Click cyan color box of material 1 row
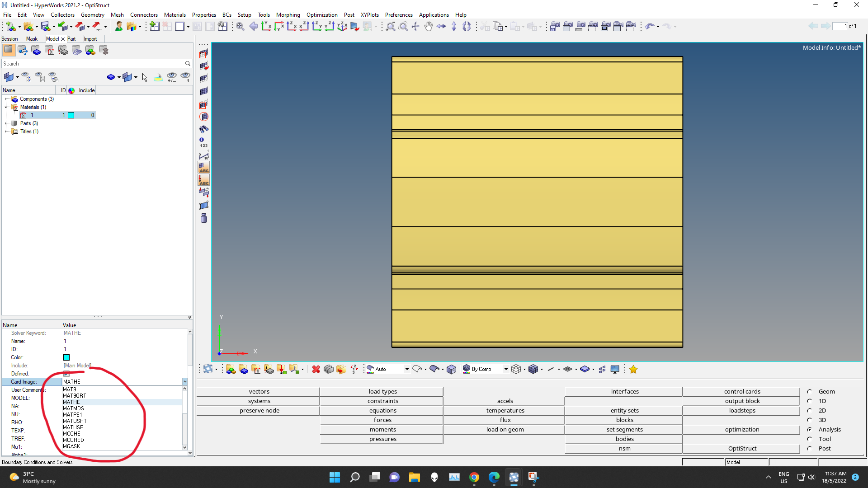Screen dimensions: 868x488 [x=71, y=115]
